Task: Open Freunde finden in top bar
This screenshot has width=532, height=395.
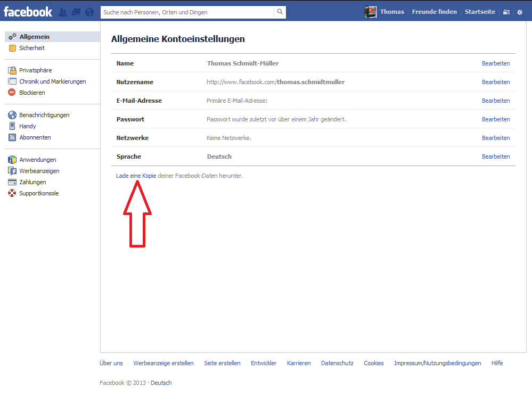Action: pyautogui.click(x=434, y=12)
